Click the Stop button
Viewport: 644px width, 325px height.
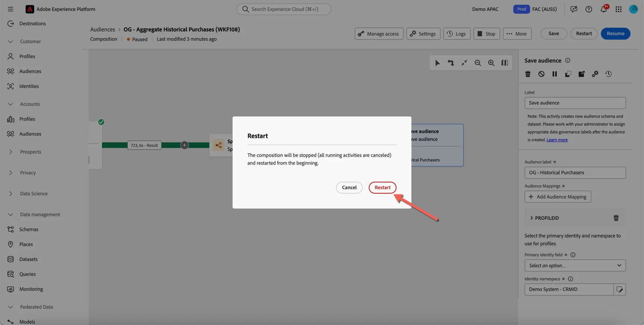pos(486,34)
